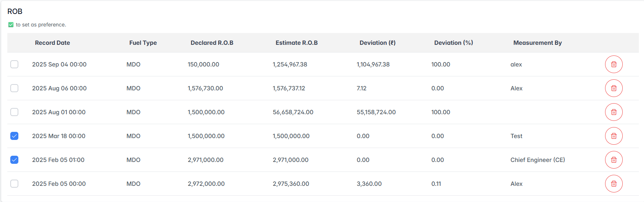Delete the 2025 Sep 04 ROB record

(614, 64)
